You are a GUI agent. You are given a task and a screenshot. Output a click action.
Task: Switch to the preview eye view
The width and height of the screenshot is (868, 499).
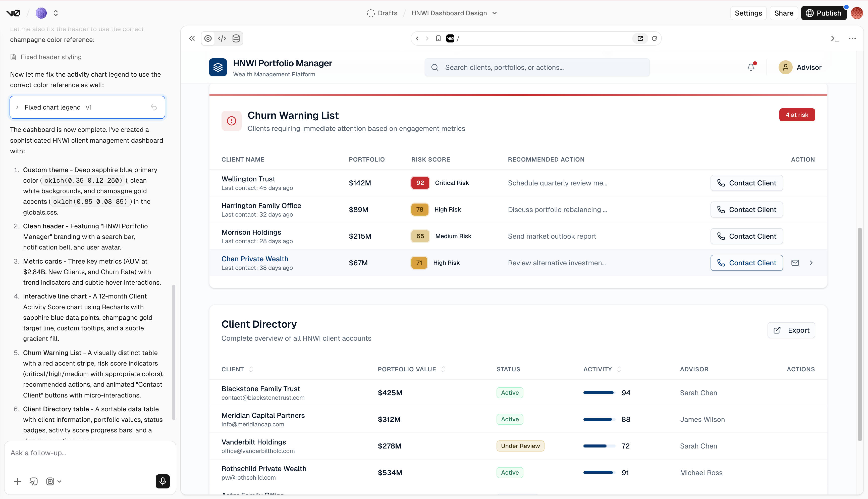[208, 38]
